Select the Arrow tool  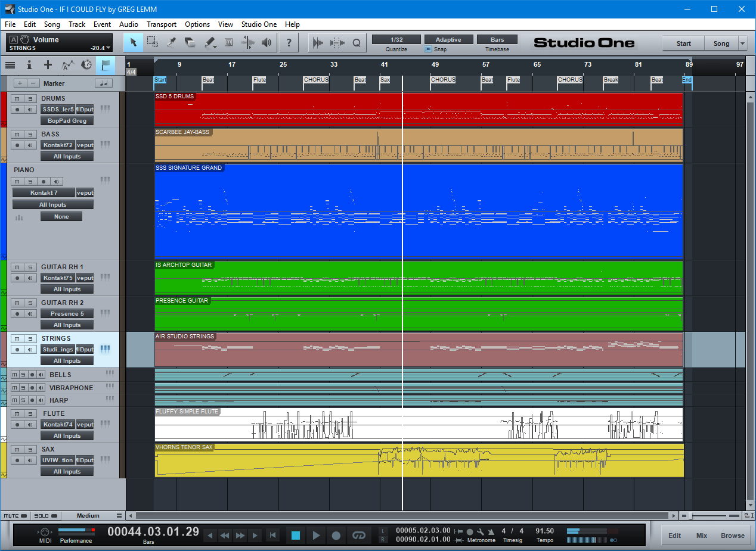(x=134, y=42)
